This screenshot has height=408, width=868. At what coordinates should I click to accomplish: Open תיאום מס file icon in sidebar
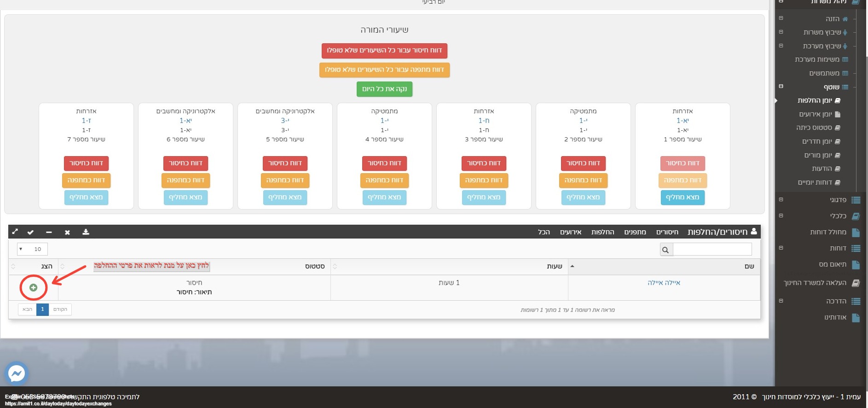coord(856,264)
